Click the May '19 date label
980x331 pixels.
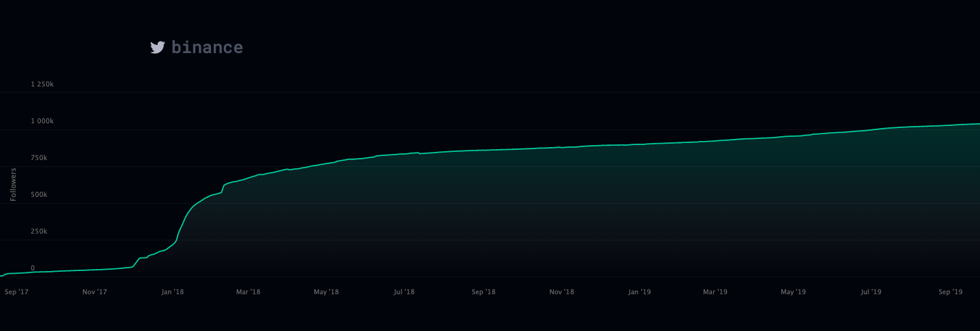[x=793, y=292]
